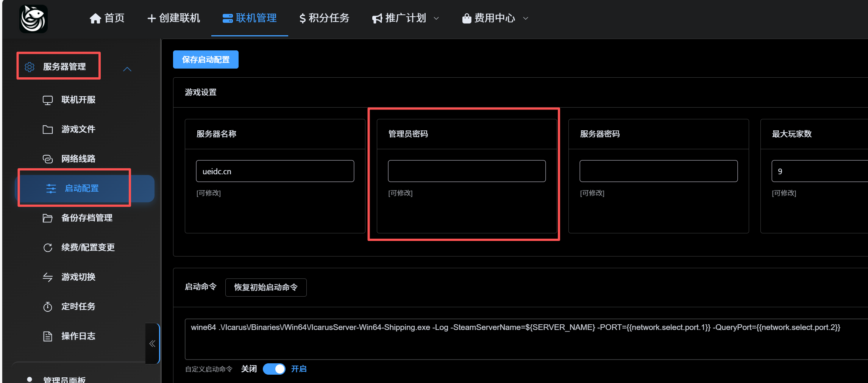Click the document icon beside 操作日志

tap(48, 336)
